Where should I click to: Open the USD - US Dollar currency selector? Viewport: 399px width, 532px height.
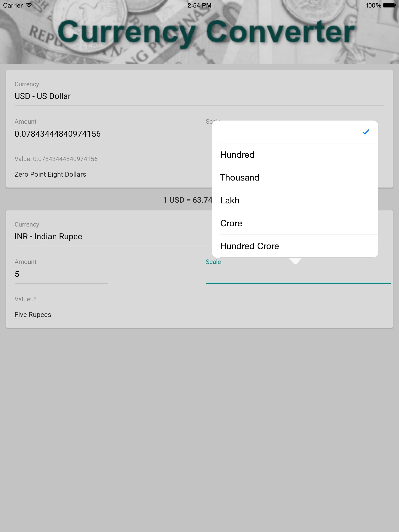pos(199,96)
